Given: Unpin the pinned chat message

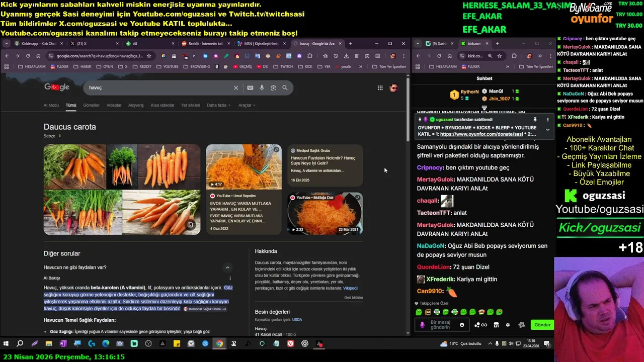Looking at the screenshot, I should 535,120.
